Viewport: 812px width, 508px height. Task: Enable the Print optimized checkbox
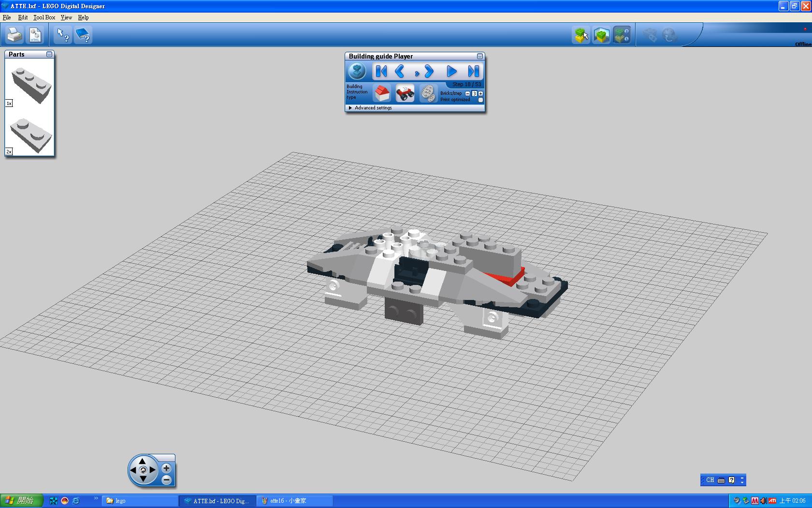480,100
